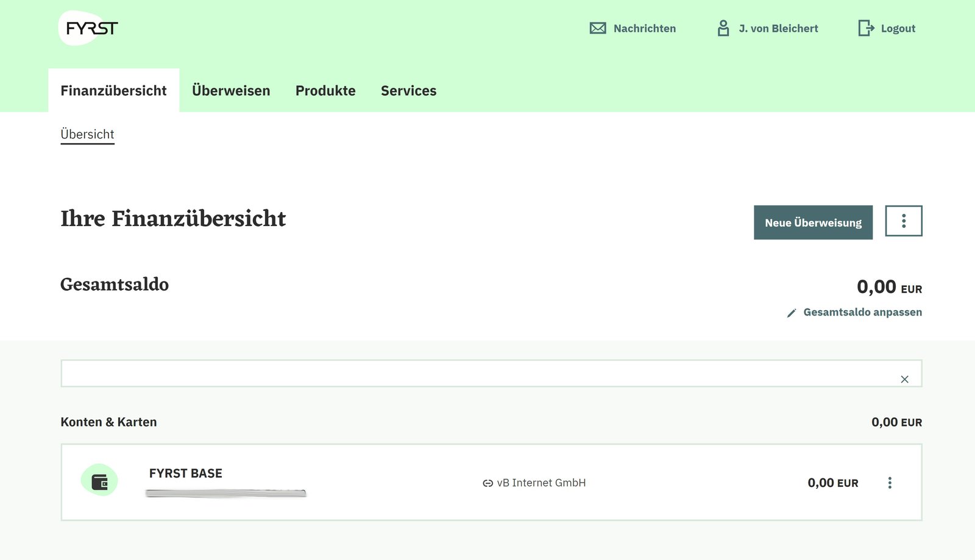Click the user profile icon beside J. von Bleichert
Image resolution: width=975 pixels, height=560 pixels.
(724, 27)
